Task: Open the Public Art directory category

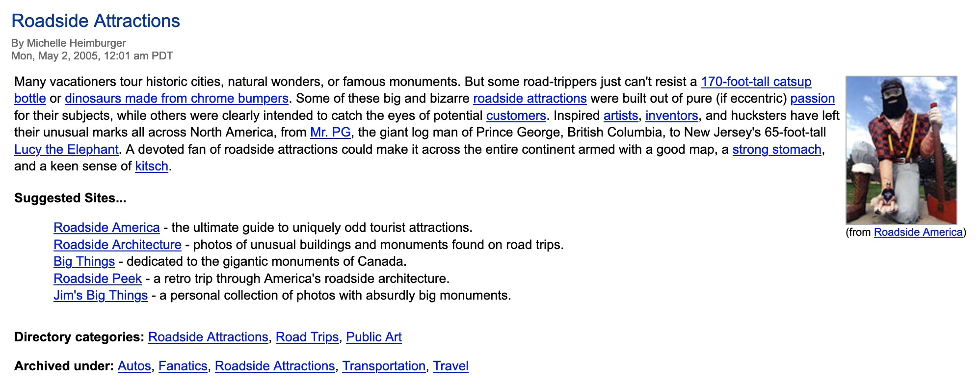Action: (x=373, y=337)
